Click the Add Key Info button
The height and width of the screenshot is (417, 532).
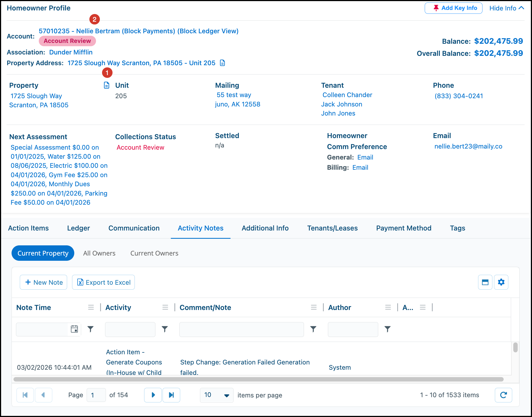click(454, 8)
